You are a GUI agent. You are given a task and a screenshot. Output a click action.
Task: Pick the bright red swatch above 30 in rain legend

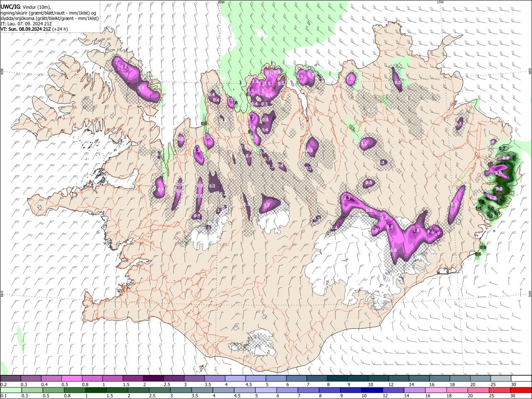[x=521, y=390]
